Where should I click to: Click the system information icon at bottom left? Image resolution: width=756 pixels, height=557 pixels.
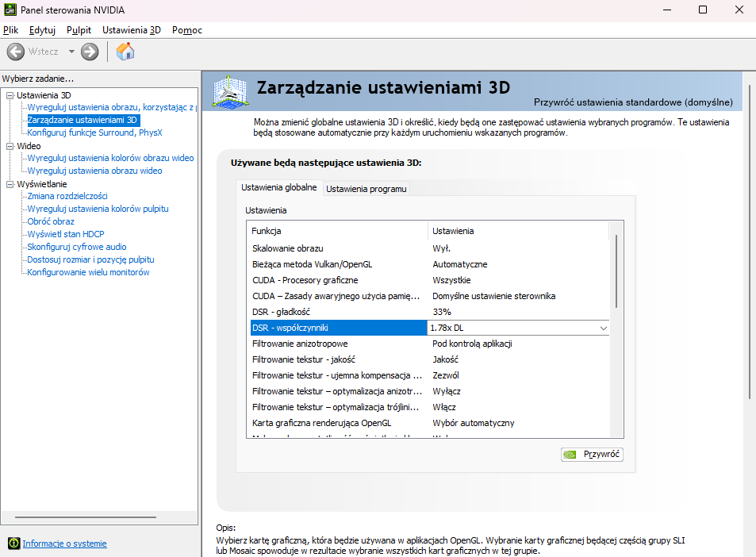click(13, 544)
